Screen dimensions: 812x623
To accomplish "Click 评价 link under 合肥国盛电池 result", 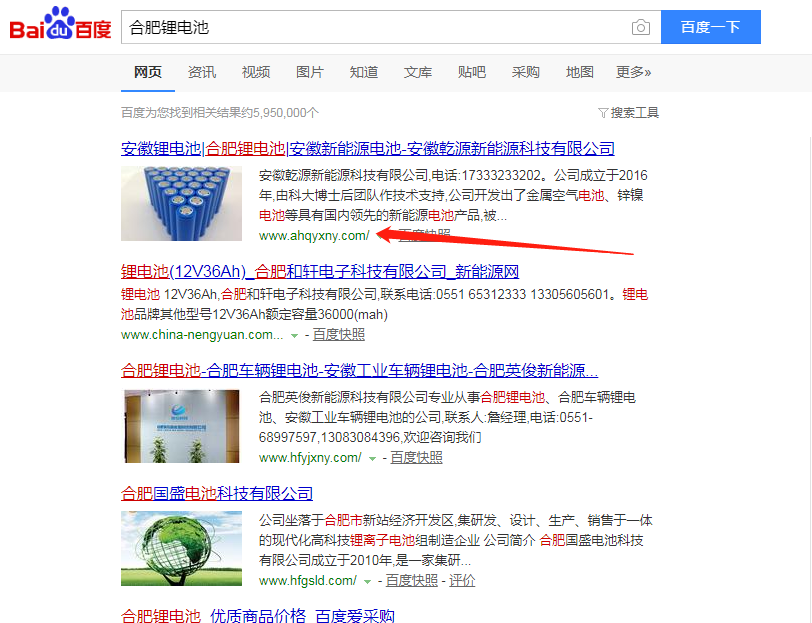I will point(462,581).
